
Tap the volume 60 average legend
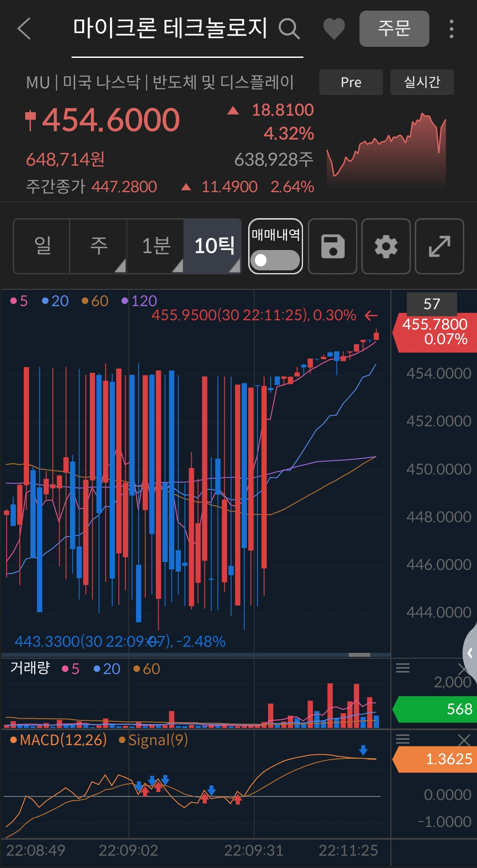coord(147,669)
